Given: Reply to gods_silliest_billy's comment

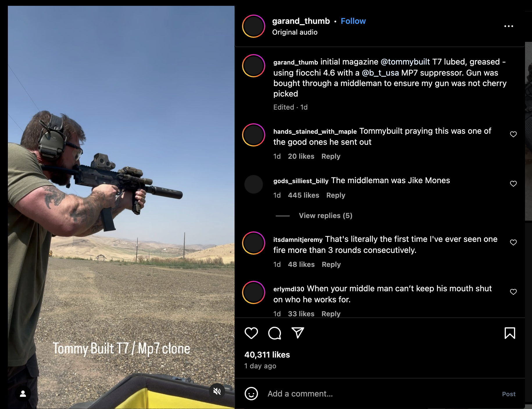Looking at the screenshot, I should click(336, 195).
